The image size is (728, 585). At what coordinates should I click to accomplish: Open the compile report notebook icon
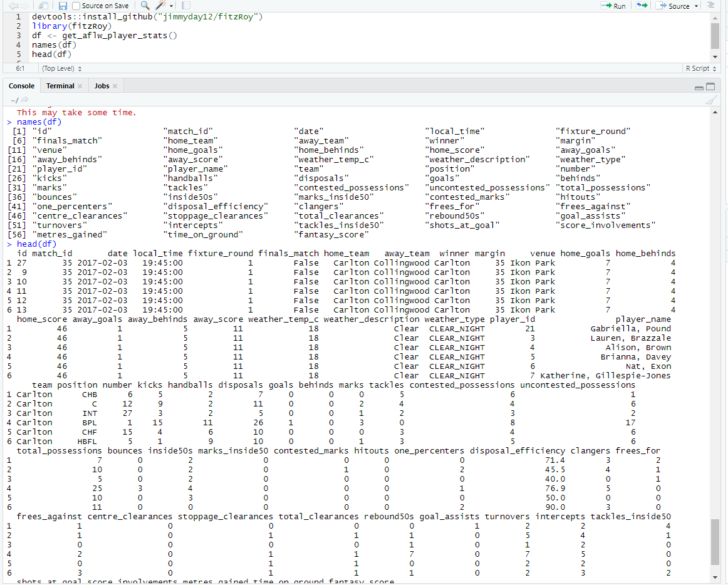pyautogui.click(x=186, y=6)
